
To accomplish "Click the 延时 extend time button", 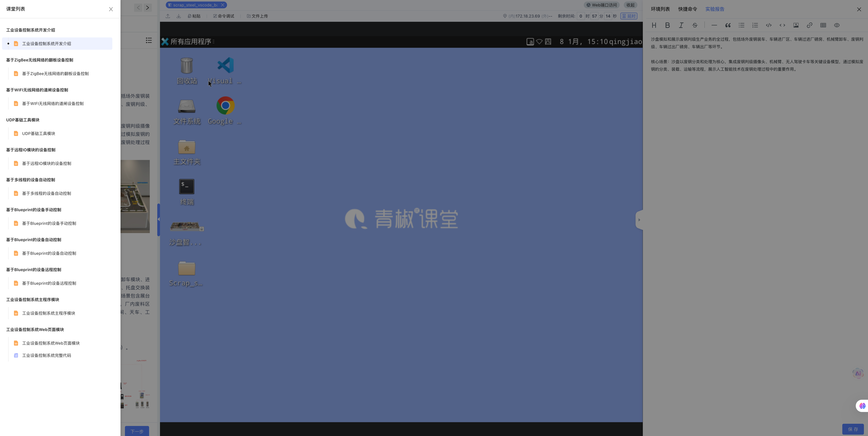I will click(629, 16).
